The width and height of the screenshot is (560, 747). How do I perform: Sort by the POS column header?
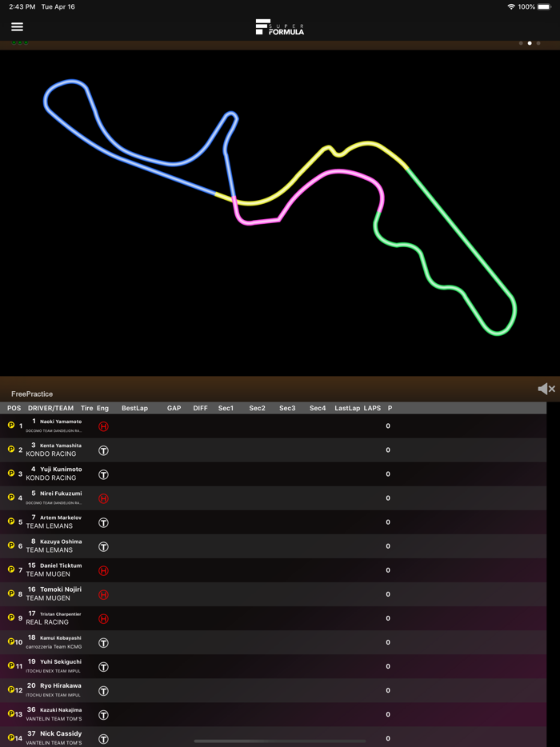point(14,408)
